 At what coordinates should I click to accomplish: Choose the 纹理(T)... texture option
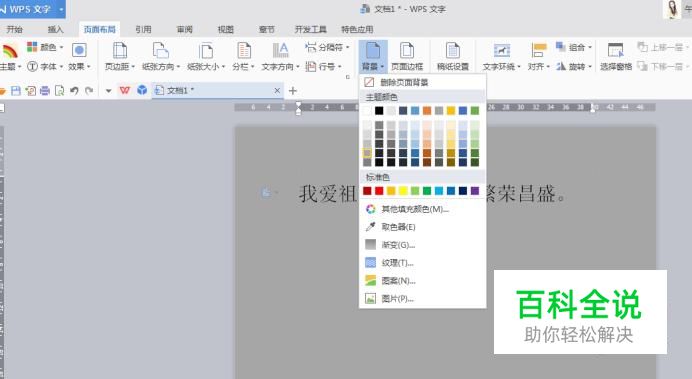[422, 263]
